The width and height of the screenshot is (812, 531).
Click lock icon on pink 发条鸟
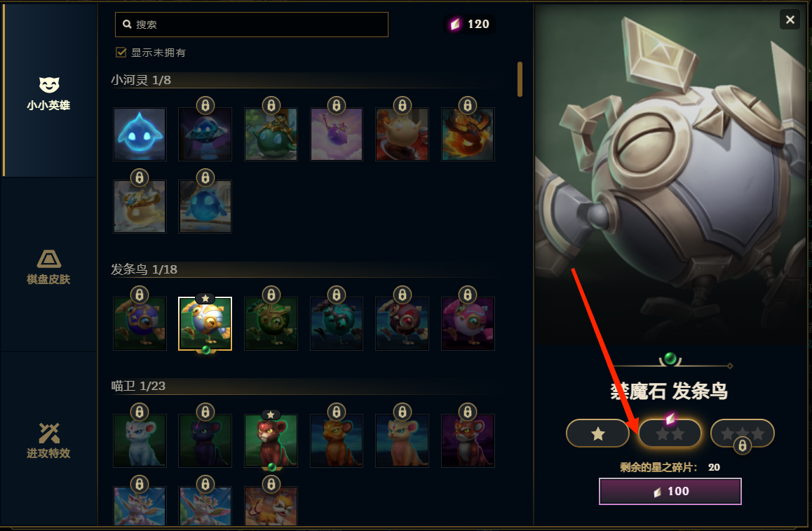468,295
